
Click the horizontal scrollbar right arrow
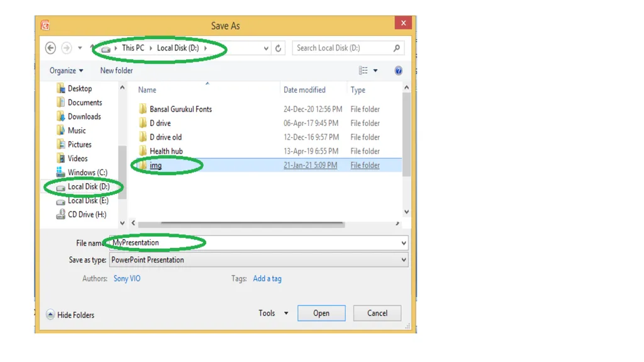click(x=397, y=223)
